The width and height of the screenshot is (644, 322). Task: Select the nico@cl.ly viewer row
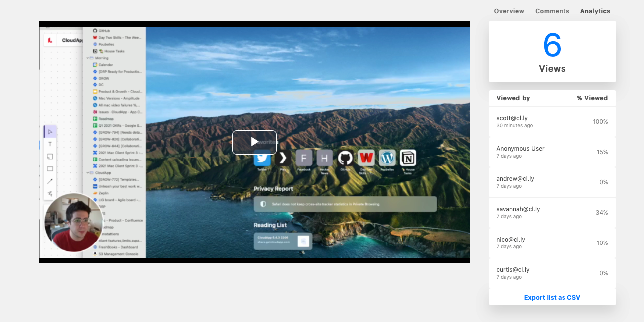coord(552,242)
